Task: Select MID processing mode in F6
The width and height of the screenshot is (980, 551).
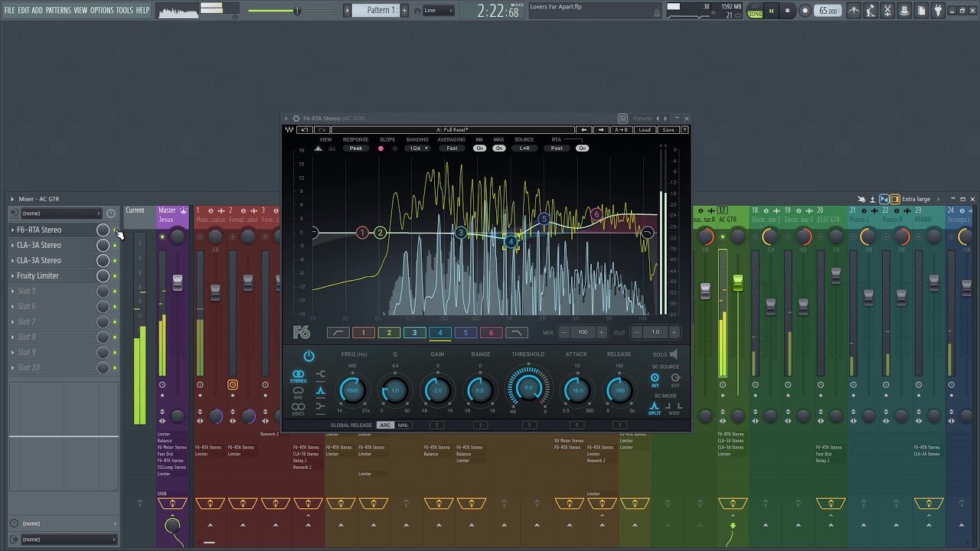Action: (298, 392)
